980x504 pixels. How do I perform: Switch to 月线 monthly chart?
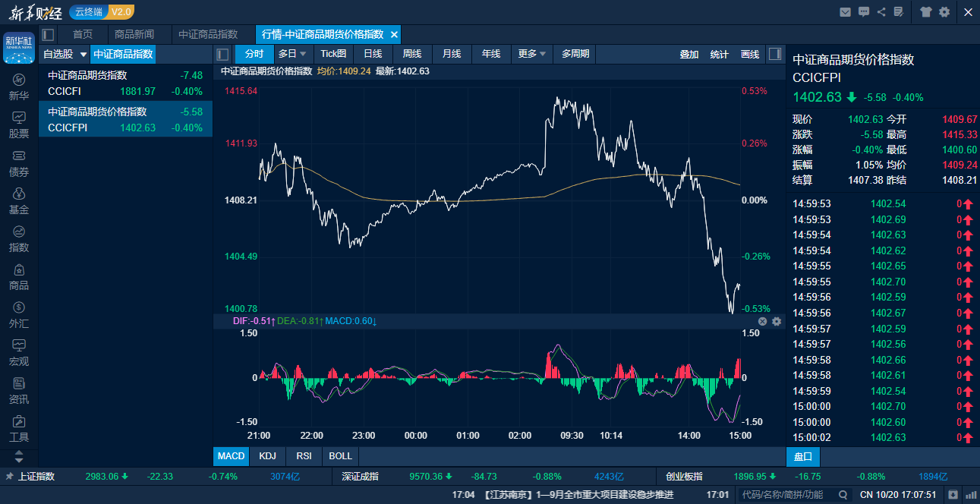pyautogui.click(x=452, y=54)
